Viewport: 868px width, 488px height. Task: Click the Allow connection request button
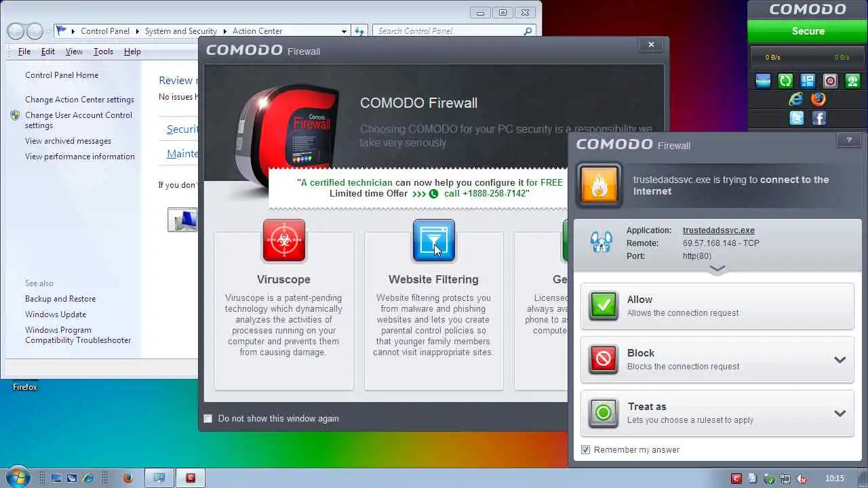pos(717,306)
